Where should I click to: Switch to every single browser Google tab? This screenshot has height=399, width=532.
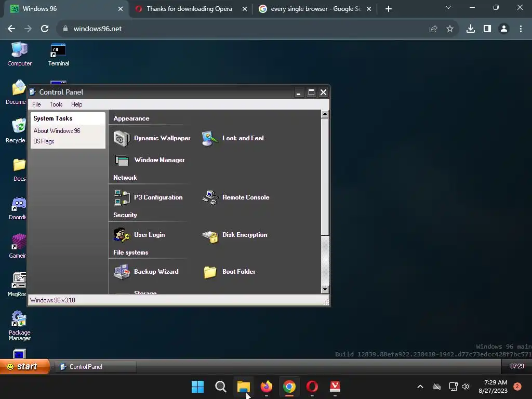coord(315,9)
